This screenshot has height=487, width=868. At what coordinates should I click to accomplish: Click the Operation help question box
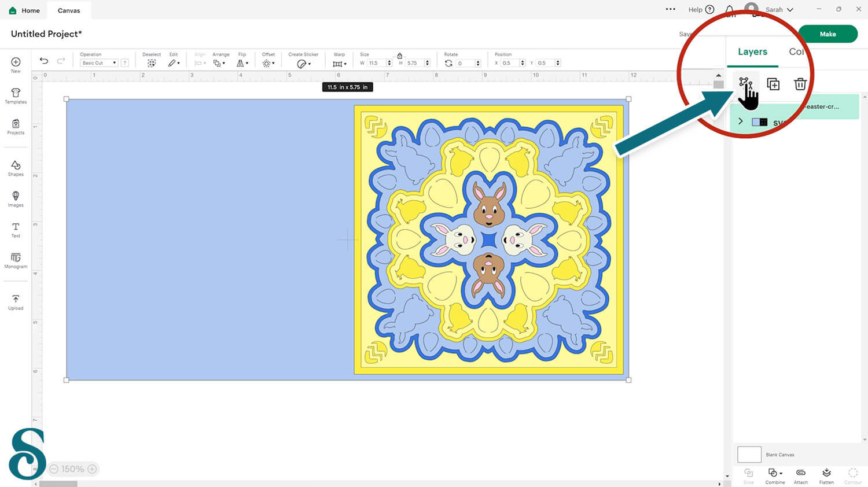coord(124,63)
